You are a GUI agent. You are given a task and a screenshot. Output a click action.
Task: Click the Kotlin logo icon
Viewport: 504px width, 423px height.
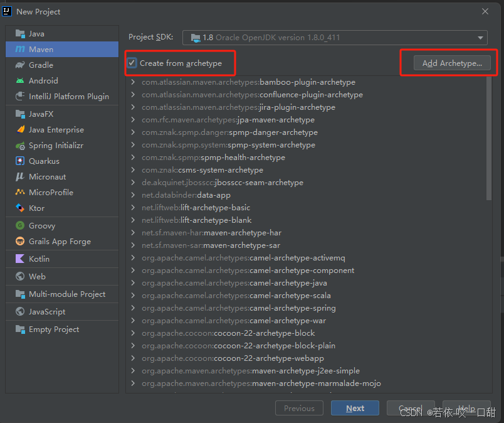click(20, 259)
